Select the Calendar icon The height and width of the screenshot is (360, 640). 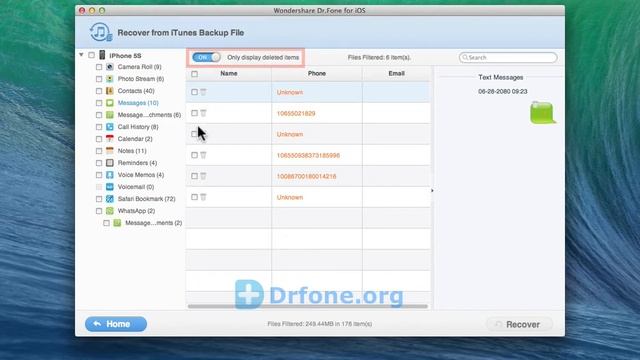pyautogui.click(x=110, y=139)
